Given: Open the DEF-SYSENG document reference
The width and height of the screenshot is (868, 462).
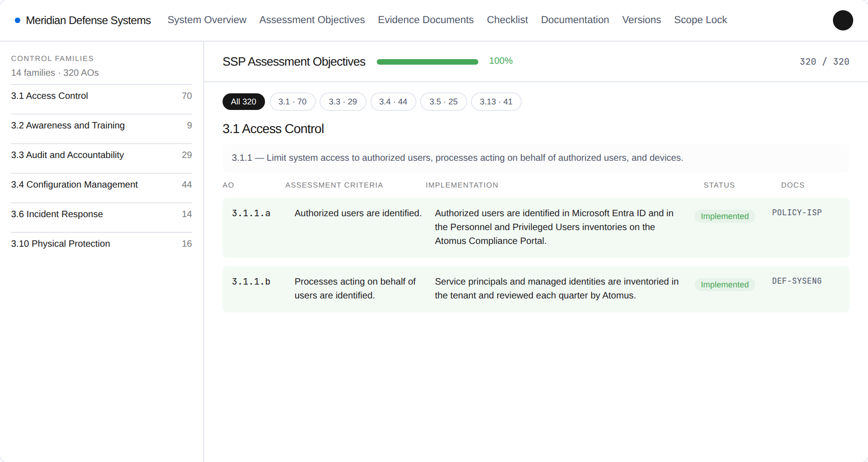Looking at the screenshot, I should (x=797, y=281).
